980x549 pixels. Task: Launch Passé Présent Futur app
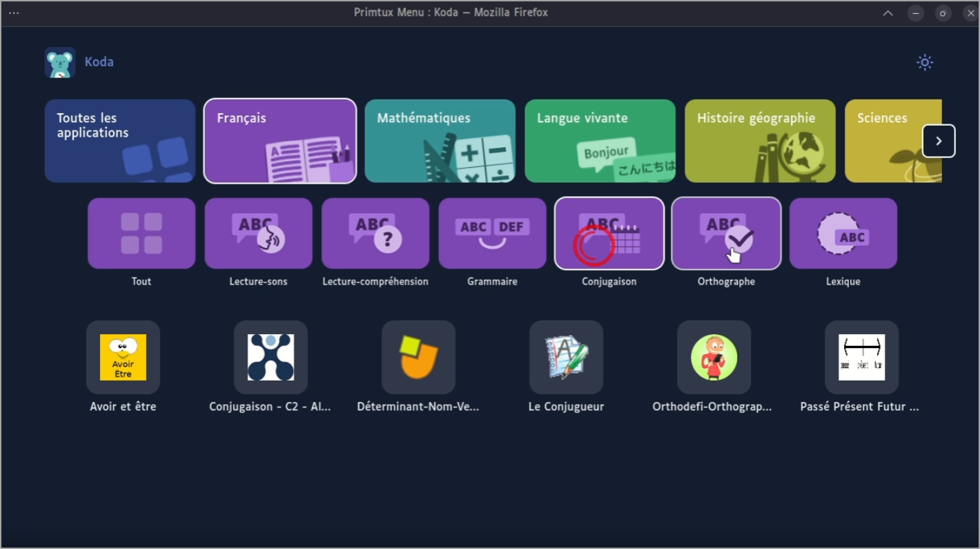(x=861, y=357)
